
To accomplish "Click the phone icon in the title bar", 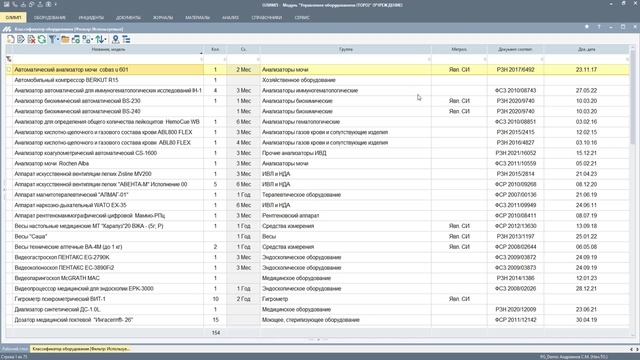I will [x=15, y=4].
